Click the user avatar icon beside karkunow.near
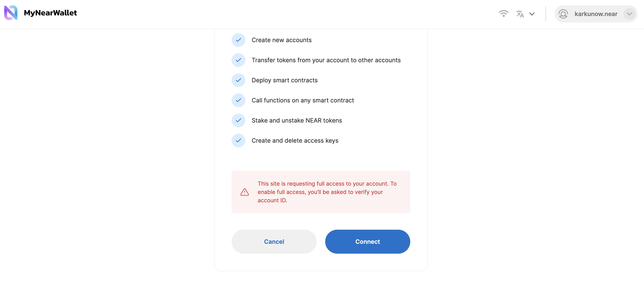Image resolution: width=644 pixels, height=284 pixels. tap(563, 14)
